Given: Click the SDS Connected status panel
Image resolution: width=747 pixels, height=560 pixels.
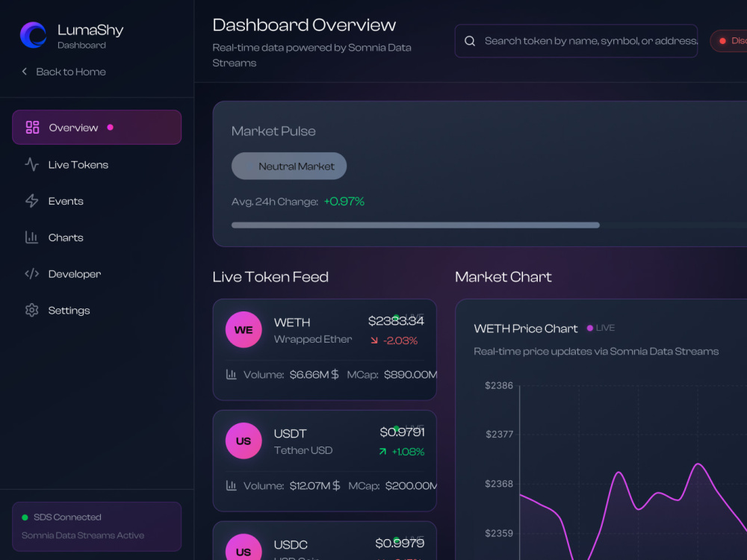Looking at the screenshot, I should pyautogui.click(x=96, y=526).
